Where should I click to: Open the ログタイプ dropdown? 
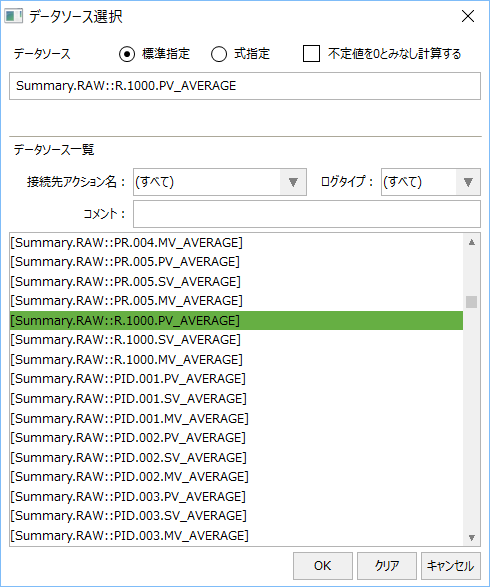tap(430, 182)
